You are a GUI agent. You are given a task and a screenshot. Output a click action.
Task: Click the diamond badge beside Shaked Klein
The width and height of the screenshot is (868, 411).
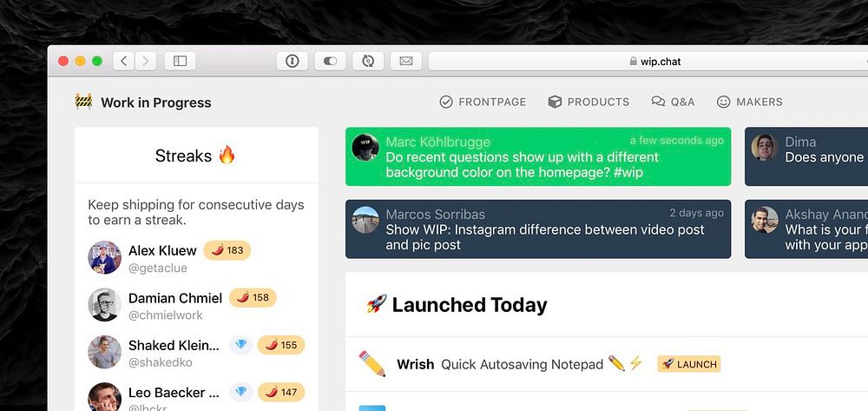pyautogui.click(x=240, y=345)
